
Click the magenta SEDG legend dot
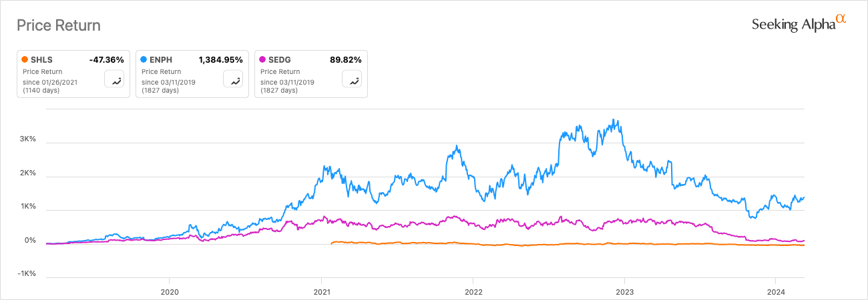point(262,60)
